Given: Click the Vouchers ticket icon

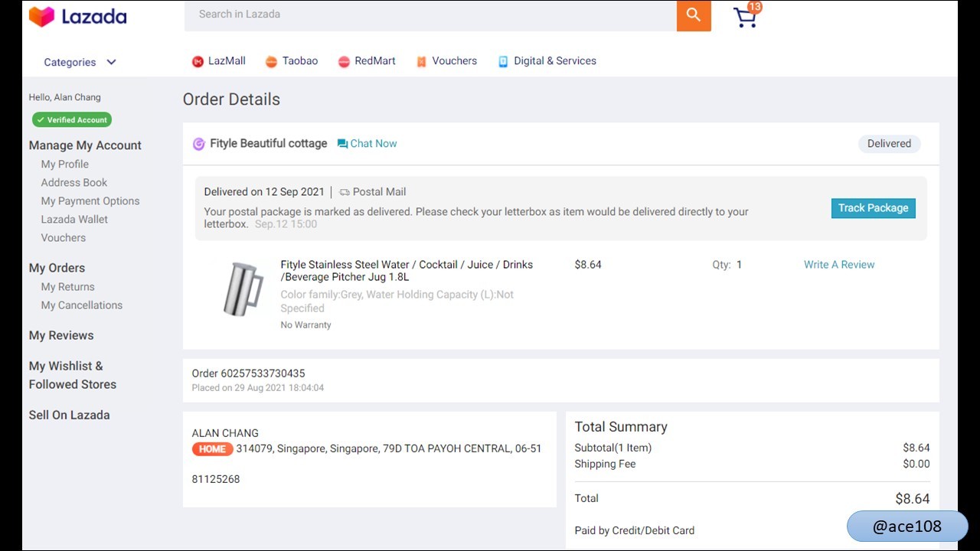Looking at the screenshot, I should pyautogui.click(x=421, y=62).
